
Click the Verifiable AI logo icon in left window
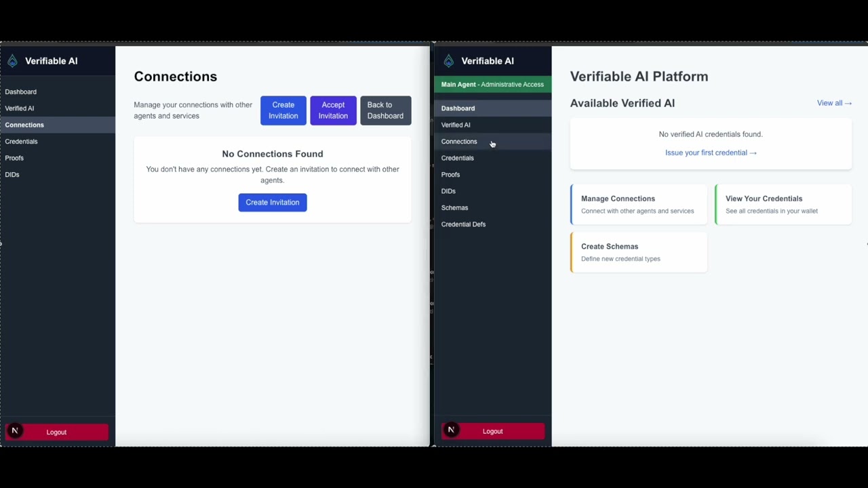click(12, 61)
